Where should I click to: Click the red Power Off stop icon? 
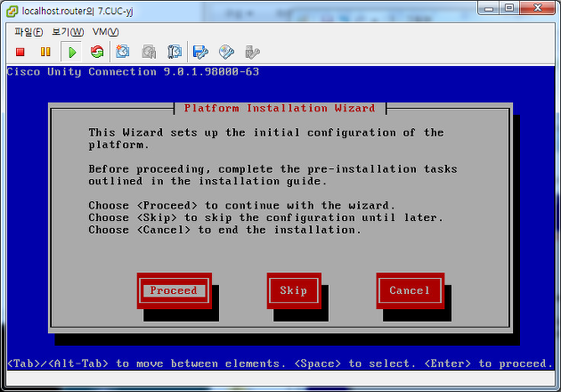tap(20, 53)
